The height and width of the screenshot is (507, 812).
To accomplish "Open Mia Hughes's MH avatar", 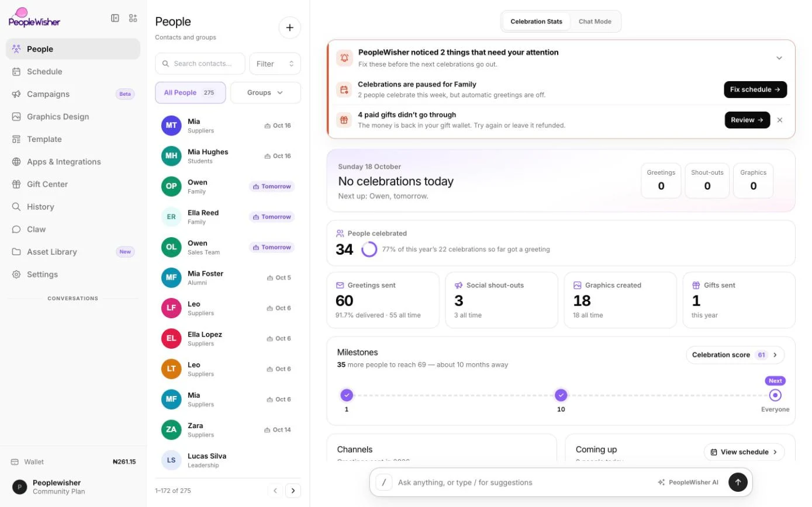I will click(x=171, y=156).
